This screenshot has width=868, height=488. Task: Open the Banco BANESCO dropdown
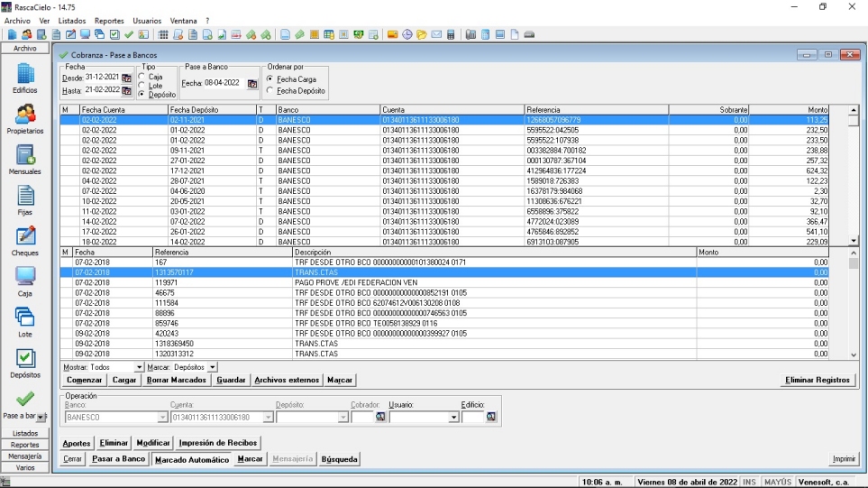pos(162,417)
